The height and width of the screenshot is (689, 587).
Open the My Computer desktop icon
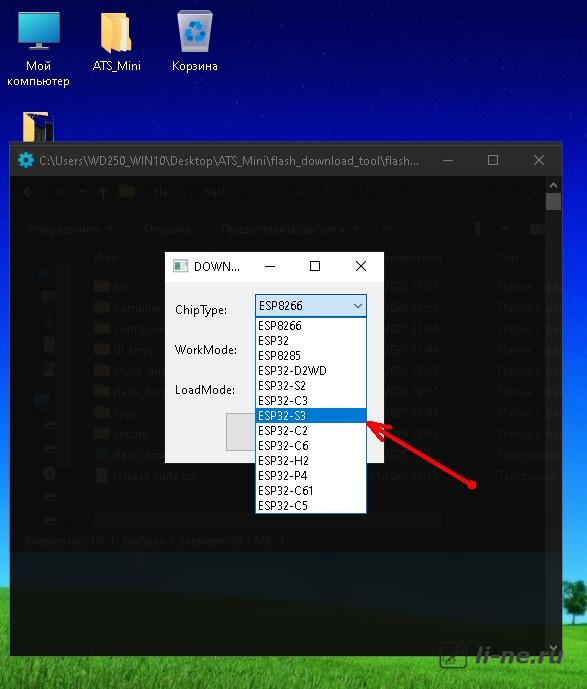[38, 48]
